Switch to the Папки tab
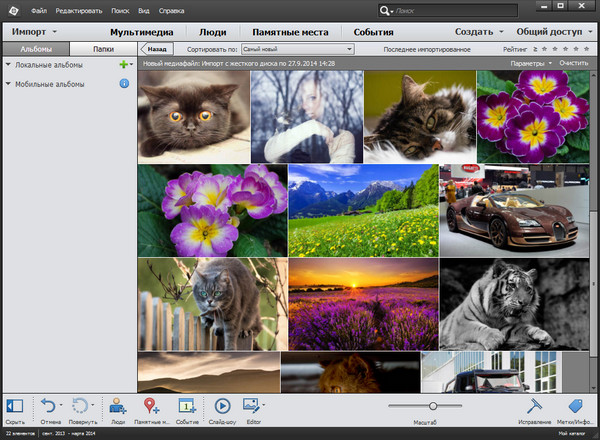Image resolution: width=600 pixels, height=440 pixels. pos(103,48)
